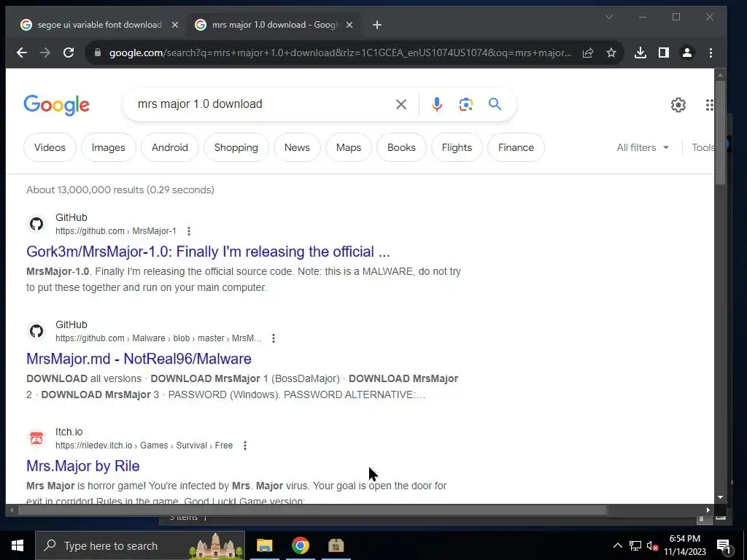This screenshot has height=560, width=747.
Task: Click the muted volume tray icon
Action: (653, 545)
